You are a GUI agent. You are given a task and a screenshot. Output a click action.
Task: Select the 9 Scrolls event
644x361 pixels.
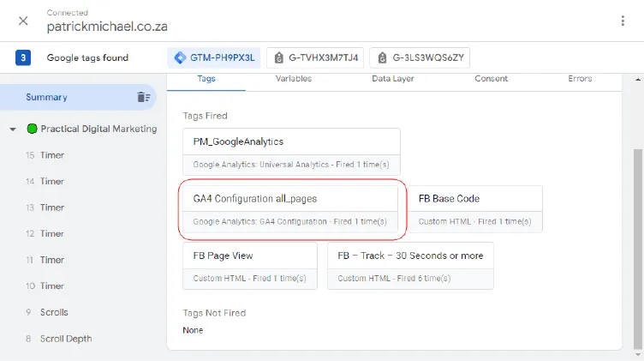(53, 312)
